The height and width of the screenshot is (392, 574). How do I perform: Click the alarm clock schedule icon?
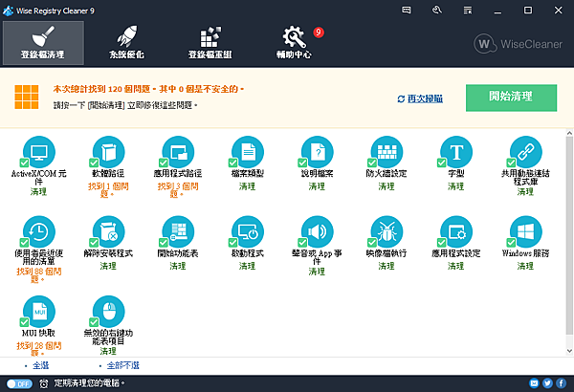click(x=44, y=383)
